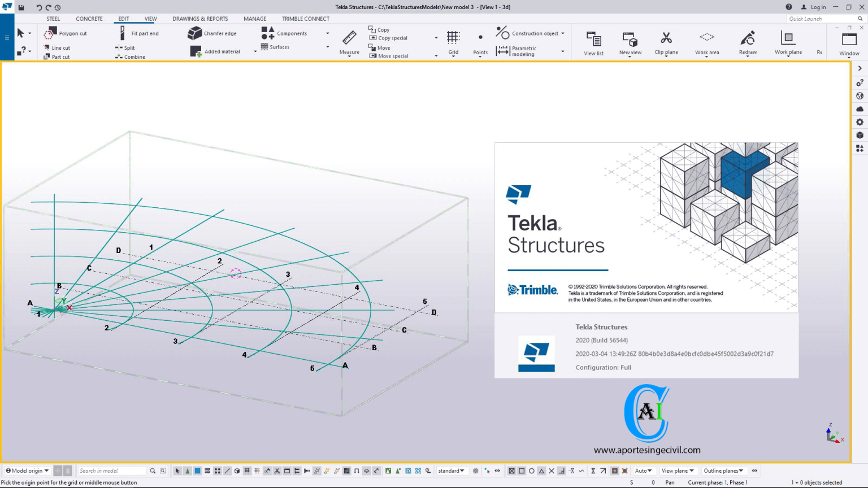Screen dimensions: 868x488
Task: Click the Grid tool
Action: point(453,42)
